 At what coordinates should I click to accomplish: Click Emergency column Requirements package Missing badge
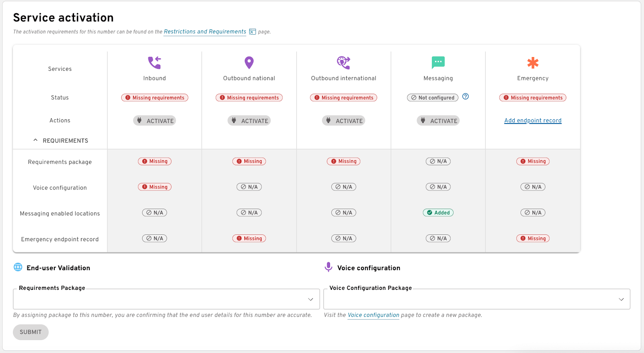(533, 161)
